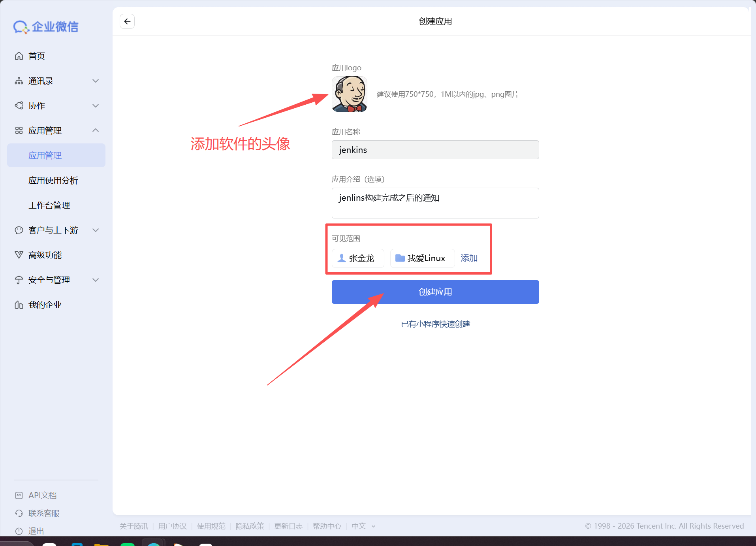This screenshot has width=756, height=546.
Task: Select the highlighted 应用管理 submenu item
Action: click(56, 155)
